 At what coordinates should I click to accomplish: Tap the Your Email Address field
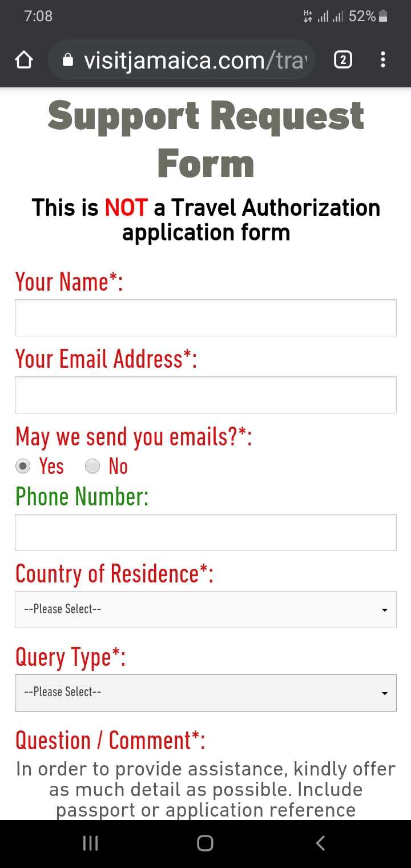[x=205, y=395]
